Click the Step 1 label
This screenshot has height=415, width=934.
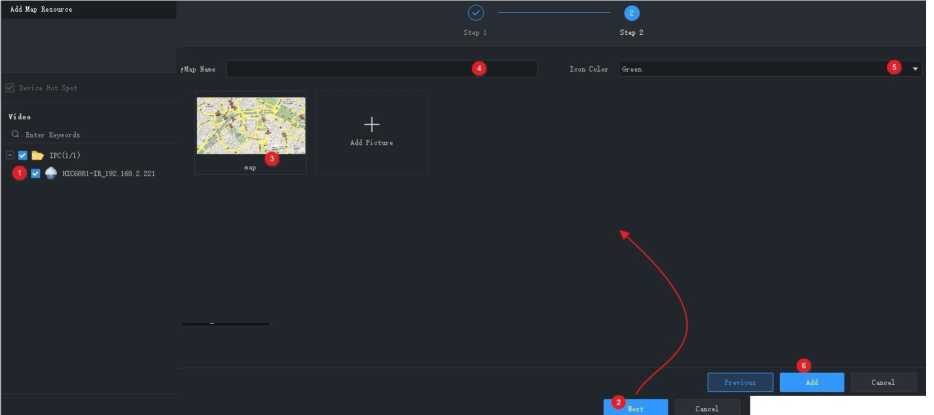(475, 33)
